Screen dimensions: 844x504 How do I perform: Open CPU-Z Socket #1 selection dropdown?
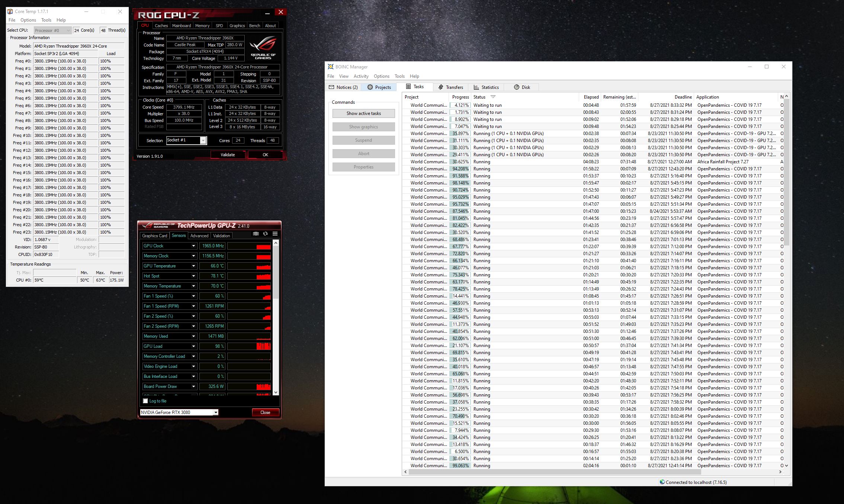pos(203,140)
